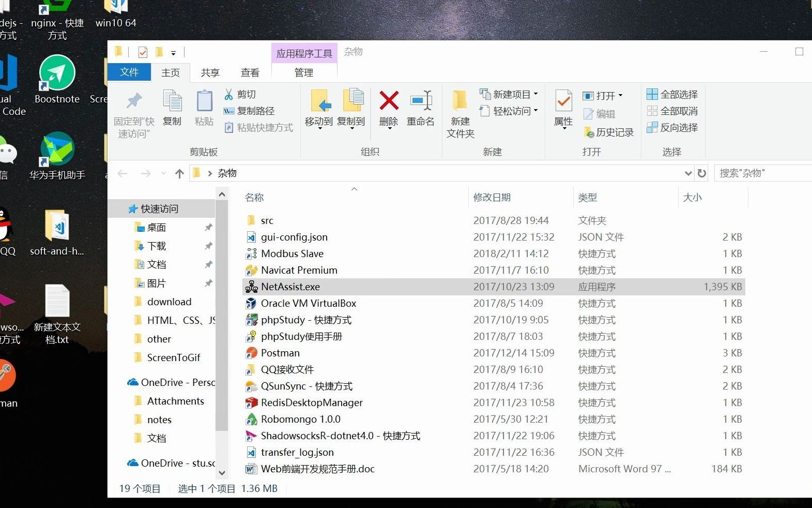Switch to the Share (共享) tab
The width and height of the screenshot is (812, 508).
click(210, 72)
